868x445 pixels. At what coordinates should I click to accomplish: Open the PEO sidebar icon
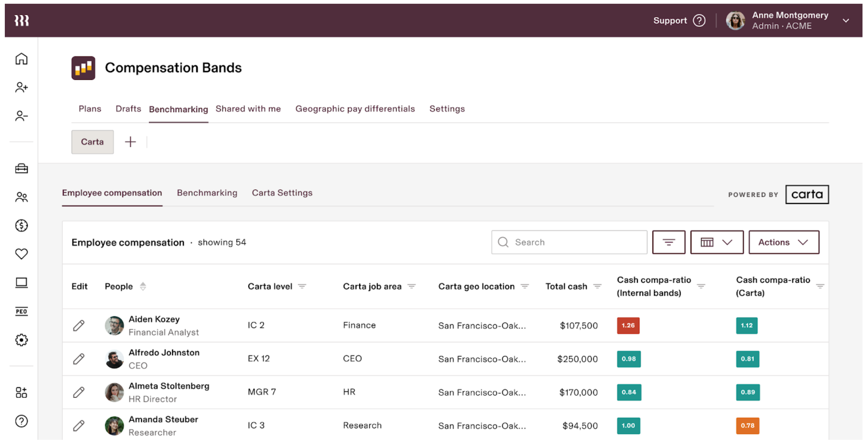(21, 311)
